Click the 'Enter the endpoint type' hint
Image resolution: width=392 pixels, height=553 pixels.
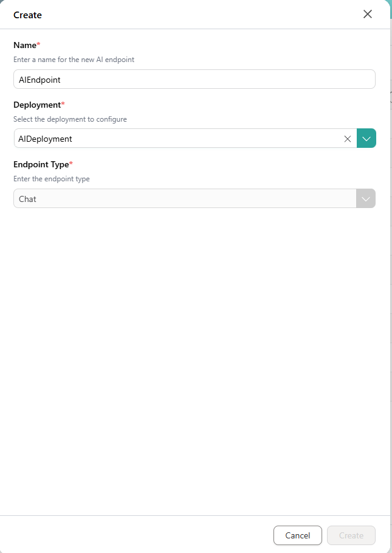click(x=51, y=179)
